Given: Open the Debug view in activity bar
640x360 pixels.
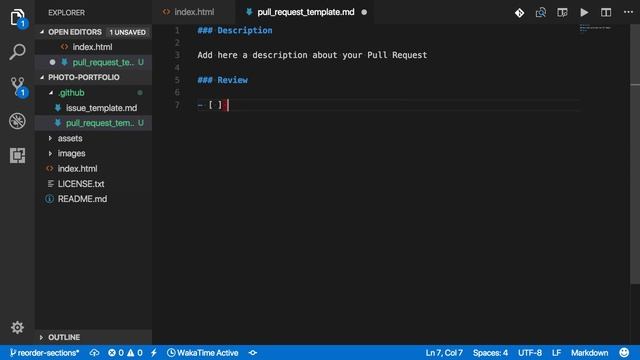Looking at the screenshot, I should pos(17,121).
